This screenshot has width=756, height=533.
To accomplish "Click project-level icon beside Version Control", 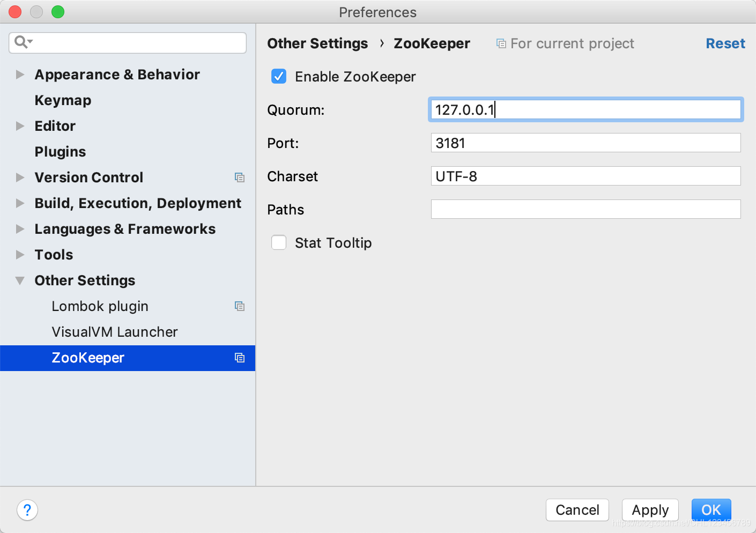I will 240,177.
